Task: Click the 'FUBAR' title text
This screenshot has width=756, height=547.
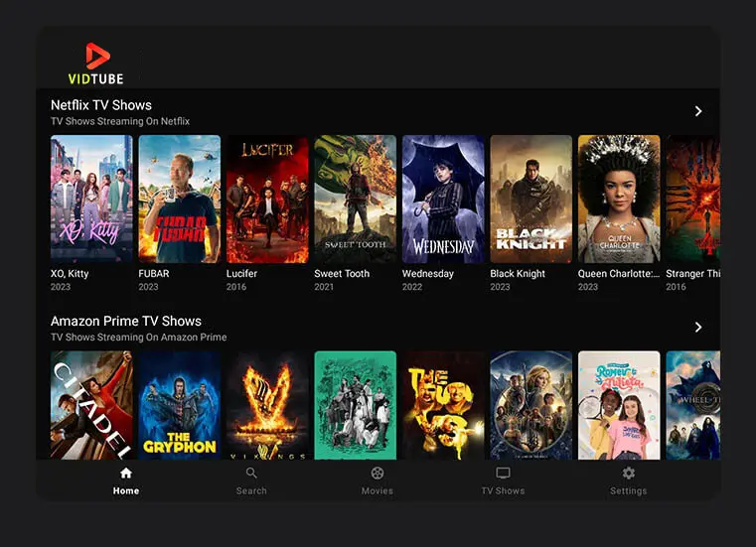Action: [x=154, y=273]
